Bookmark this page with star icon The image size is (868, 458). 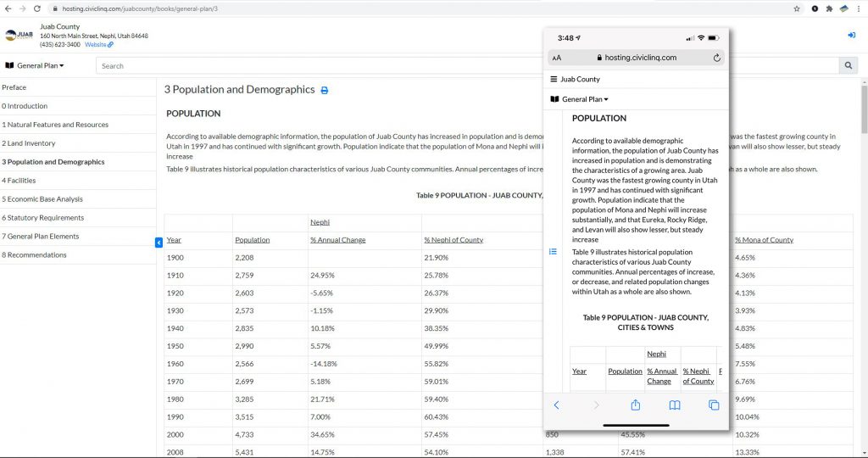tap(797, 8)
